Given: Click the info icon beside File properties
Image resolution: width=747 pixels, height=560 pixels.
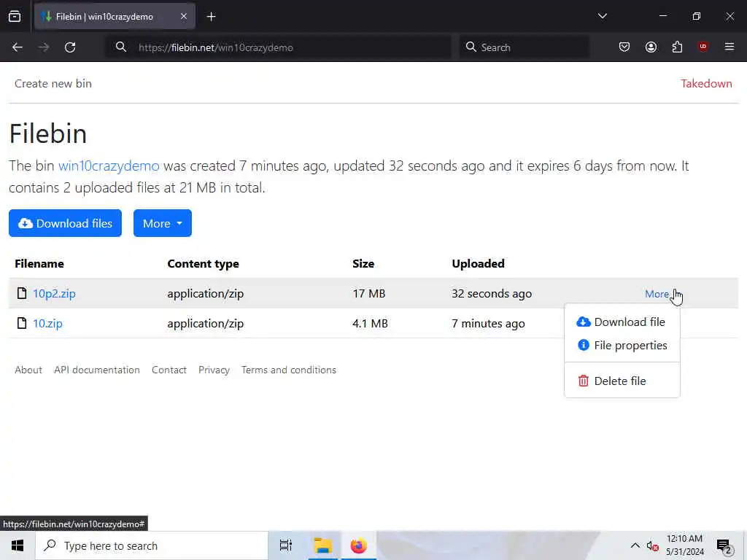Looking at the screenshot, I should coord(583,345).
